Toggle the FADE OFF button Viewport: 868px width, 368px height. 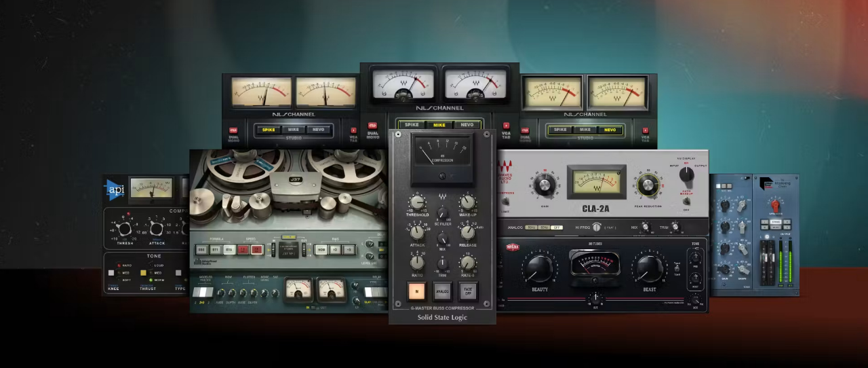469,291
